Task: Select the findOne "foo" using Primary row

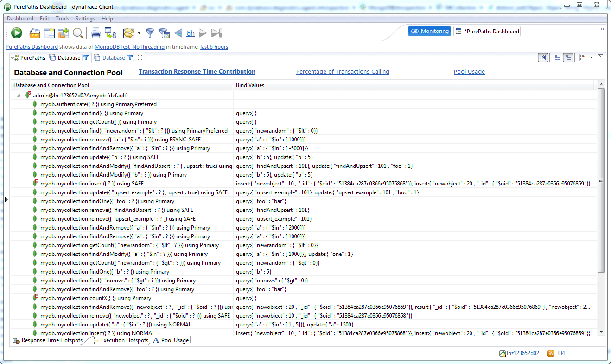Action: [x=303, y=201]
